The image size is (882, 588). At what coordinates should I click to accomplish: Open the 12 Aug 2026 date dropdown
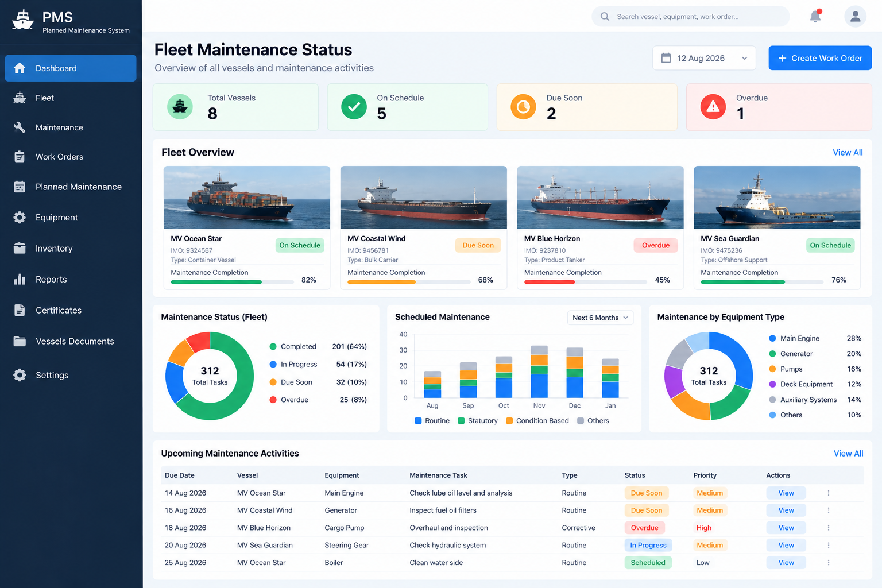click(x=704, y=58)
